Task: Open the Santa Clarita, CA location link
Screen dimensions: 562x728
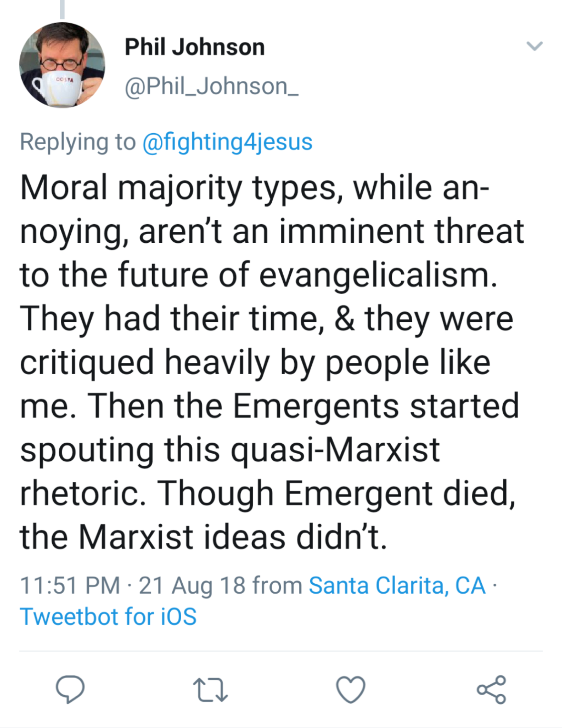Action: (397, 585)
